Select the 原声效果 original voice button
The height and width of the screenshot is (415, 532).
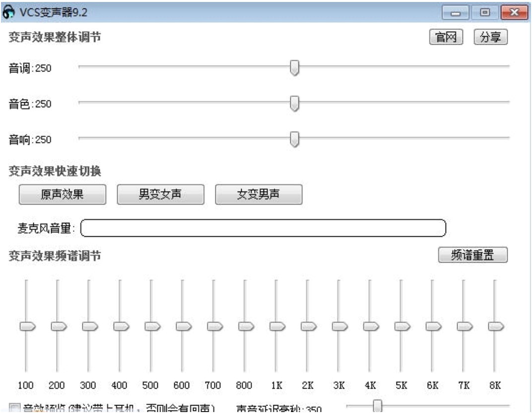[63, 194]
